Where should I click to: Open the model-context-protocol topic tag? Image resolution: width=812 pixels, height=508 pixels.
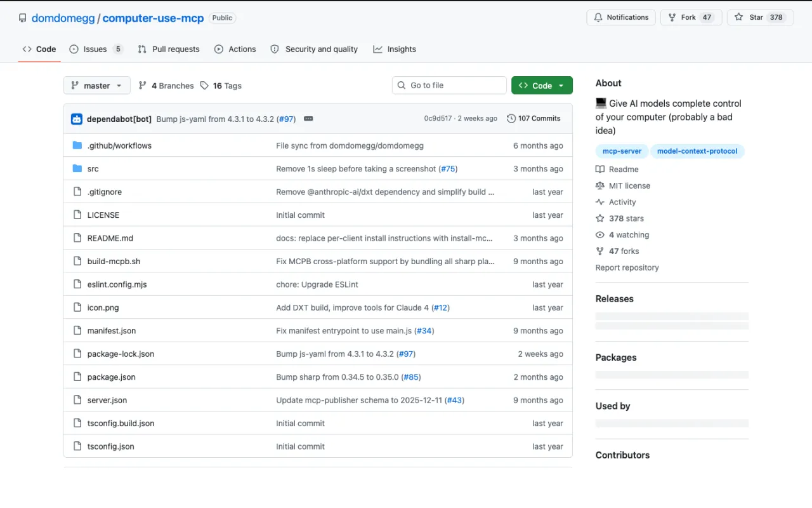(x=697, y=151)
